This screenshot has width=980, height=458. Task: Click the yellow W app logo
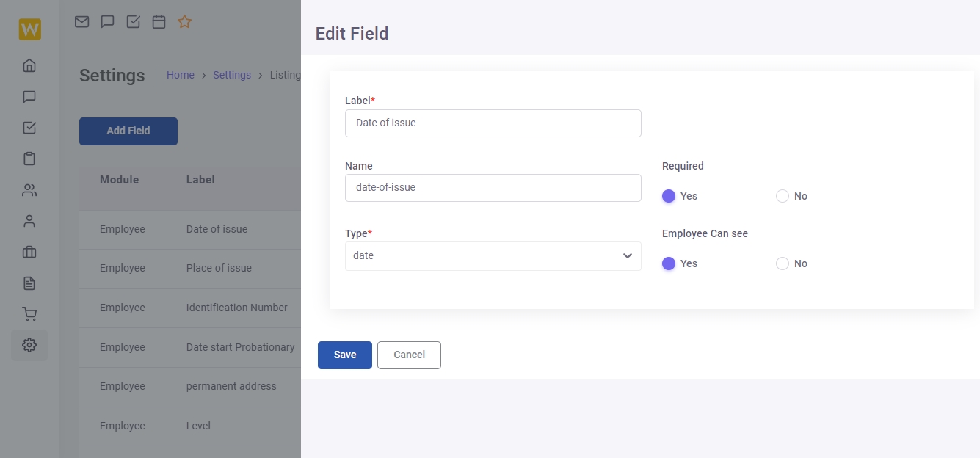(29, 29)
